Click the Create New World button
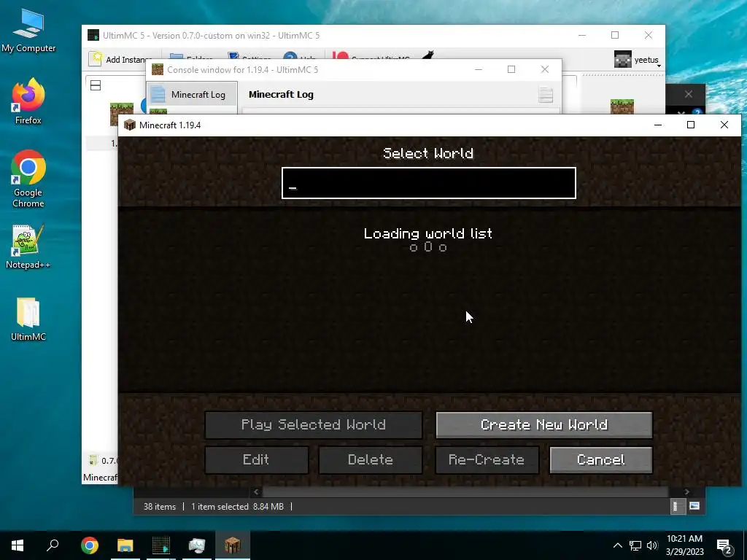The width and height of the screenshot is (747, 560). [543, 425]
